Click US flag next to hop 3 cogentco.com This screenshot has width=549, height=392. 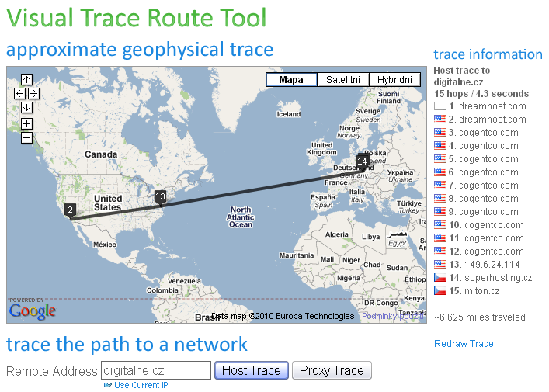click(440, 133)
